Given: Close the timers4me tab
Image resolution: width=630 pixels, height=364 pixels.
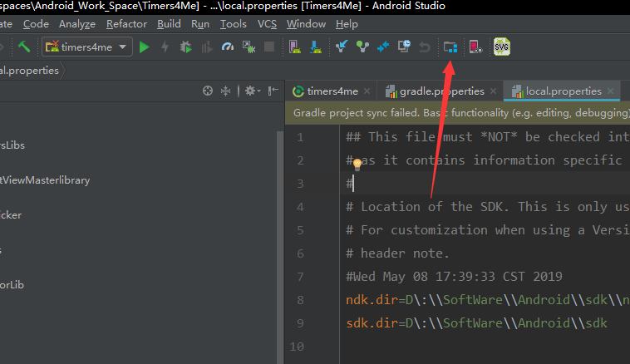Looking at the screenshot, I should pyautogui.click(x=367, y=91).
